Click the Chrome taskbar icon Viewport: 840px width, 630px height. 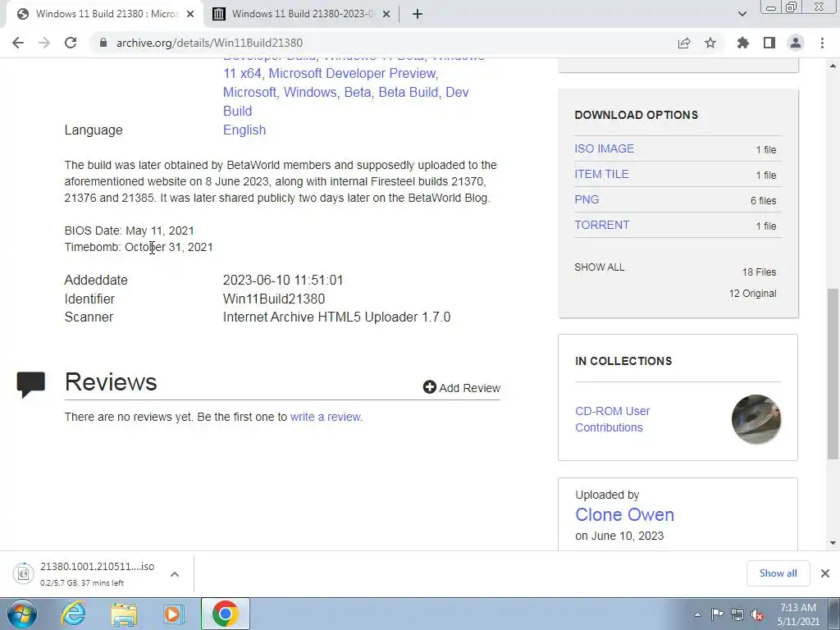coord(226,614)
